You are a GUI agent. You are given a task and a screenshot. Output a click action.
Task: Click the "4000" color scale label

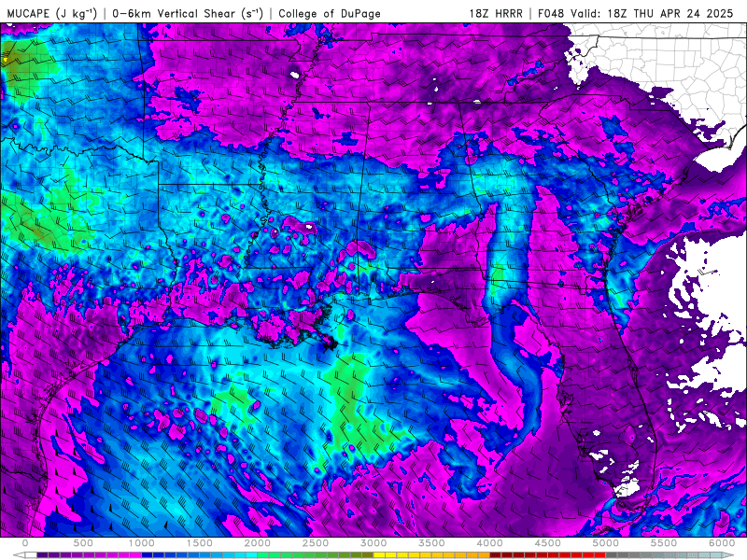[489, 543]
